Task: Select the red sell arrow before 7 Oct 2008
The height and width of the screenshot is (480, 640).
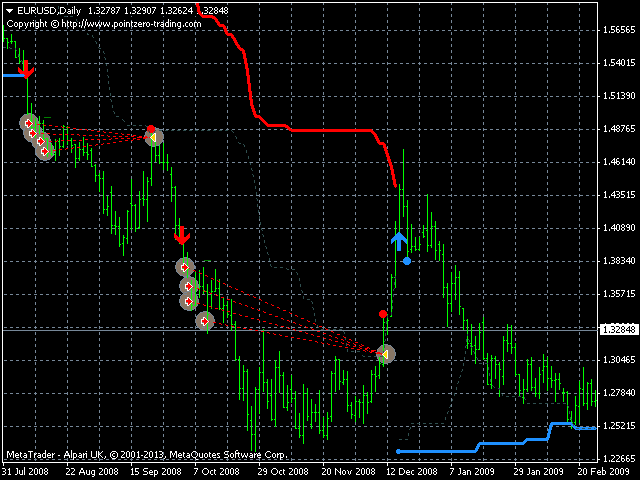Action: 182,236
